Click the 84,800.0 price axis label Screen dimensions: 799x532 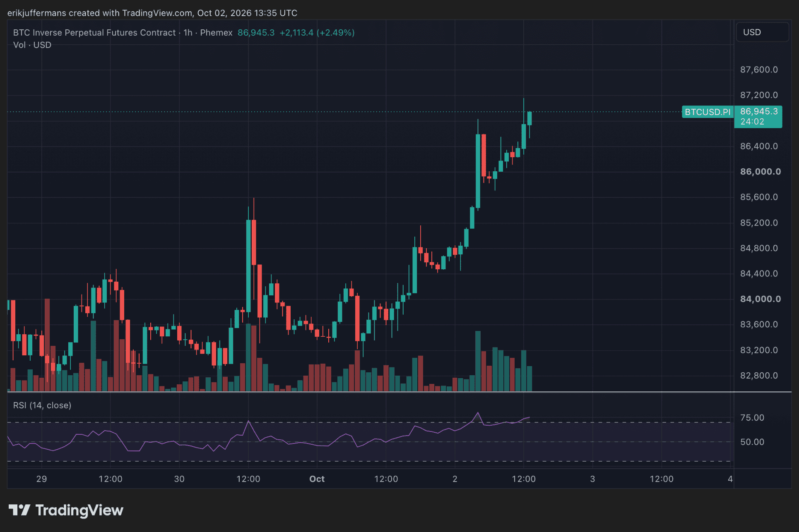tap(759, 248)
